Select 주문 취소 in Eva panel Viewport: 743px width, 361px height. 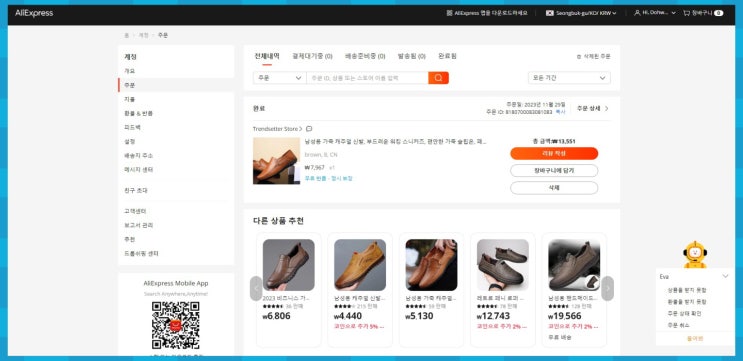(679, 325)
